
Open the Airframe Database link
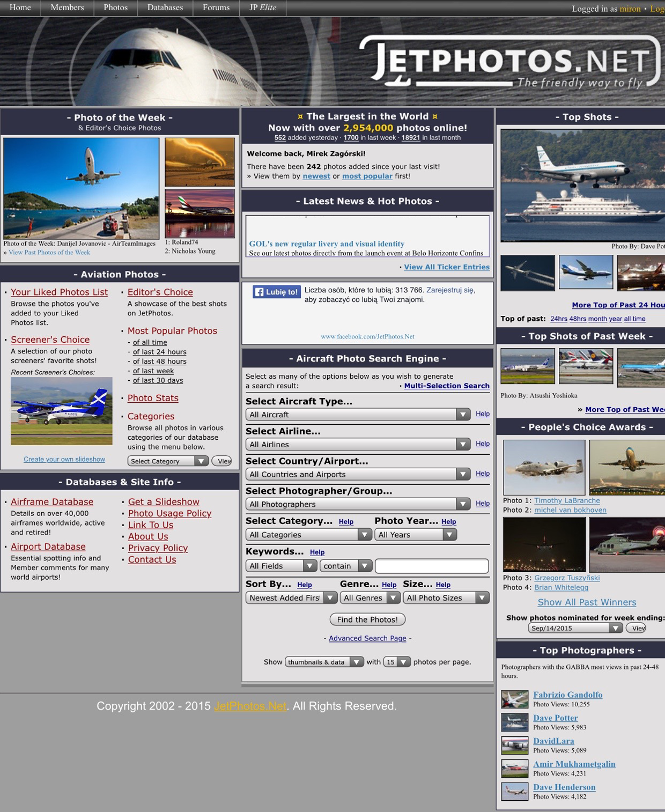tap(52, 502)
